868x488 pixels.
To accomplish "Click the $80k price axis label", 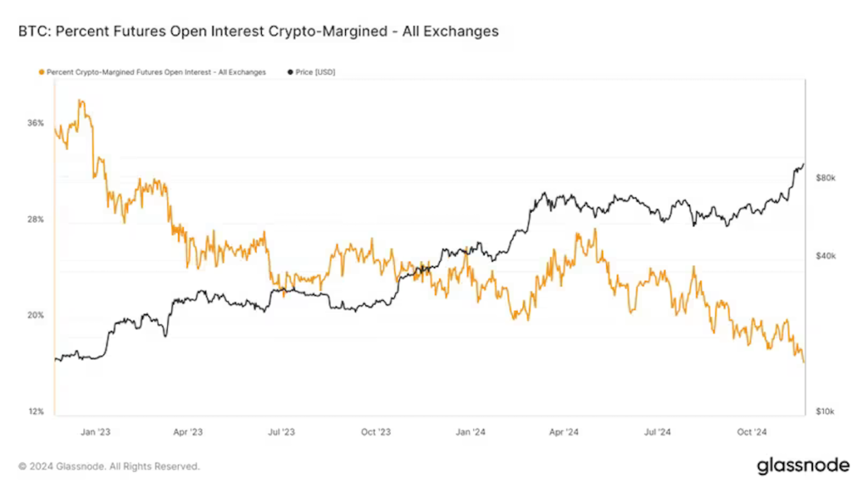I will [826, 178].
